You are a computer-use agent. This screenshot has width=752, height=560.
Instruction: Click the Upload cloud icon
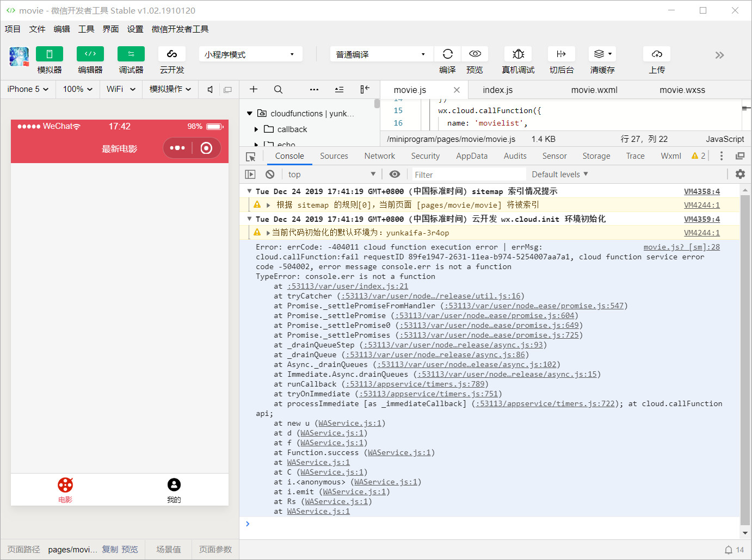[657, 54]
